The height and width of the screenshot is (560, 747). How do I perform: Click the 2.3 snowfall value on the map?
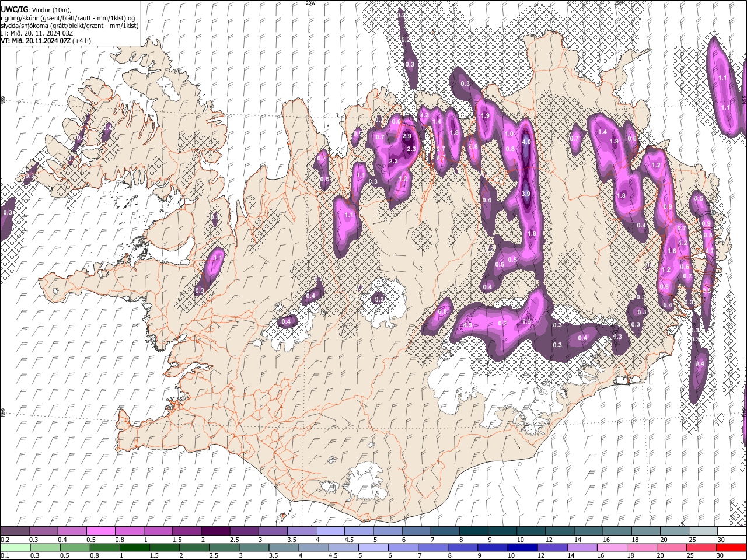click(x=411, y=149)
